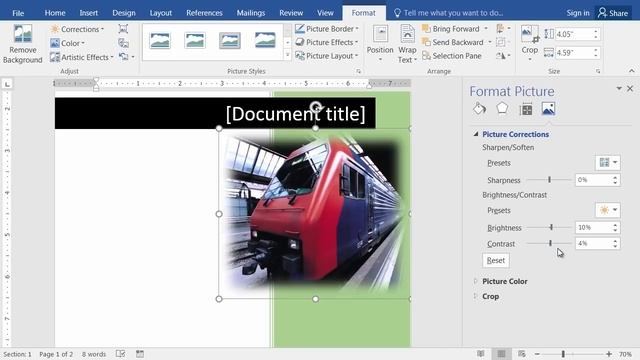Click the Sharpness slider

click(x=549, y=180)
